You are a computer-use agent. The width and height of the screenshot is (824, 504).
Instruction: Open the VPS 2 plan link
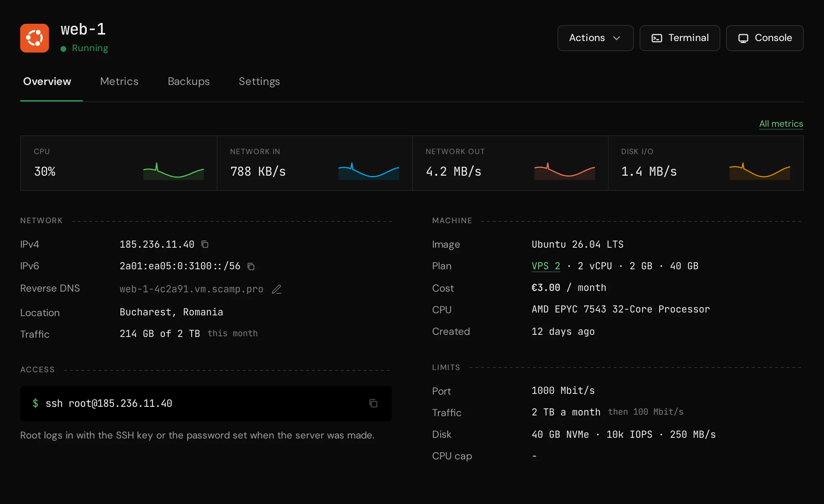click(x=546, y=266)
